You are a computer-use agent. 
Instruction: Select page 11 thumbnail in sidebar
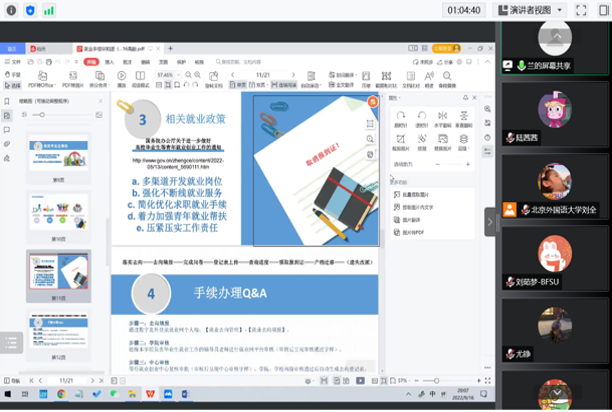tap(59, 277)
